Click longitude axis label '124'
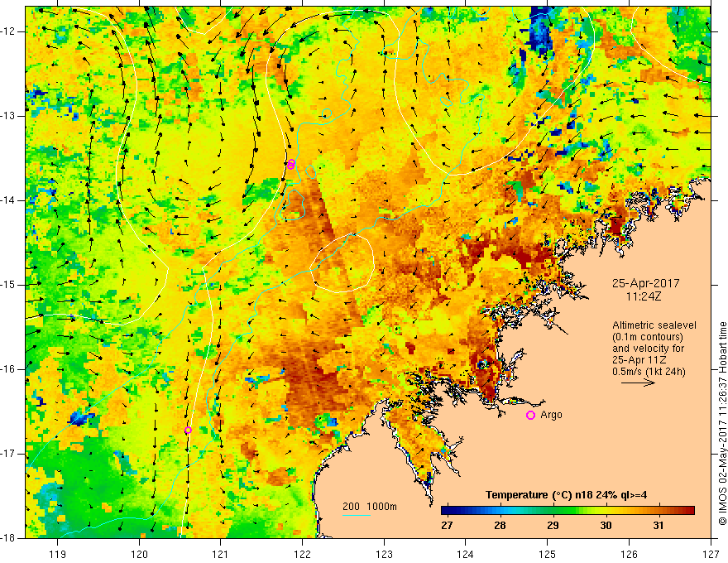The image size is (728, 563). coord(466,554)
